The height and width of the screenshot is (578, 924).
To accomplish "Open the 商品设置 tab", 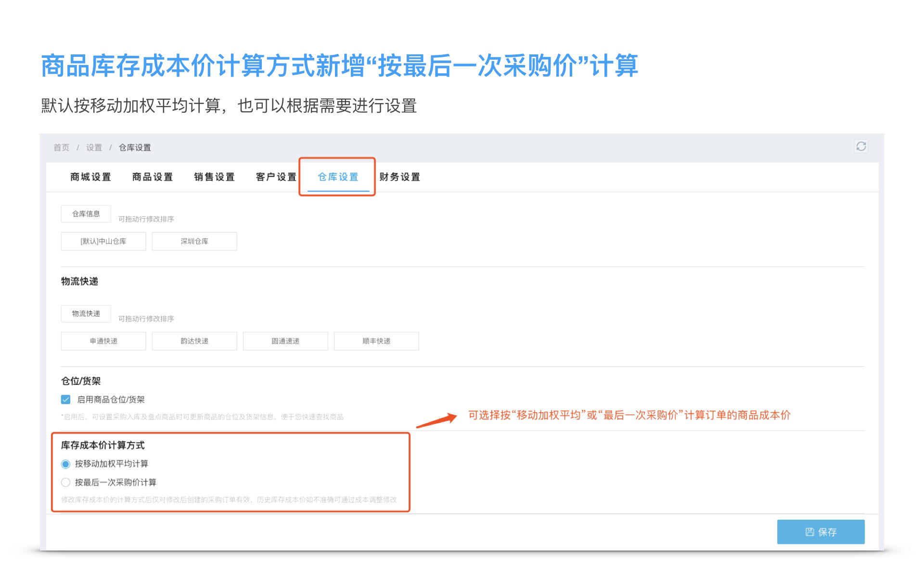I will pyautogui.click(x=153, y=177).
